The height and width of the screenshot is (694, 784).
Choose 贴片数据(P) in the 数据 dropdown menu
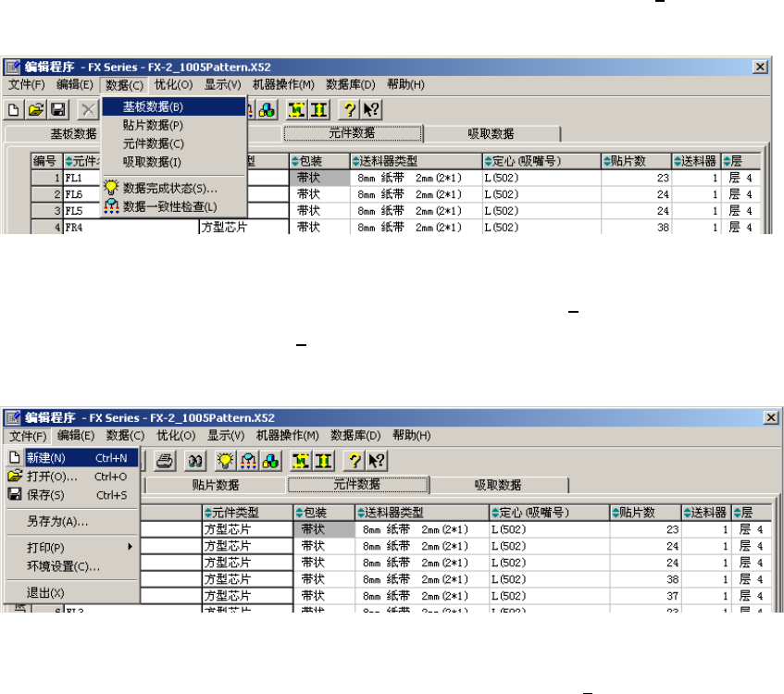tap(173, 125)
